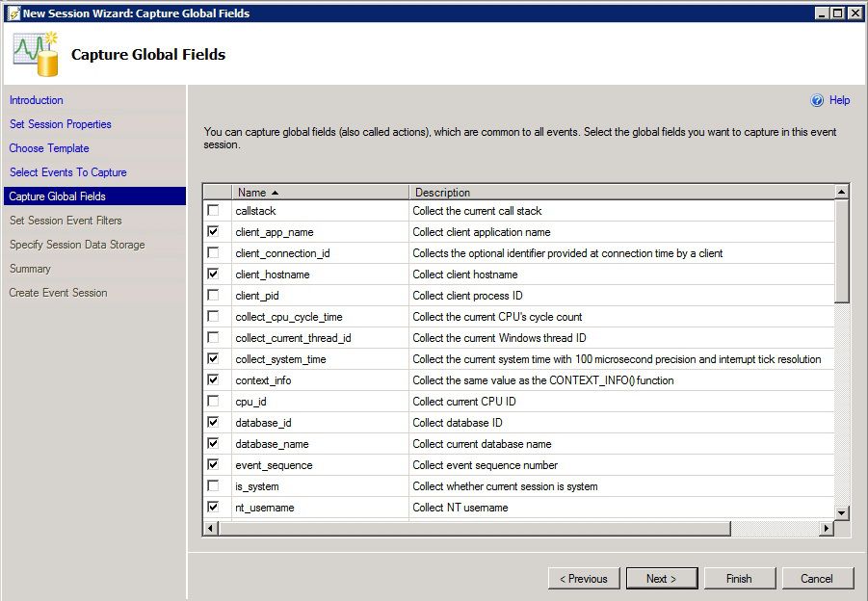Tick the cpu_id checkbox

213,401
